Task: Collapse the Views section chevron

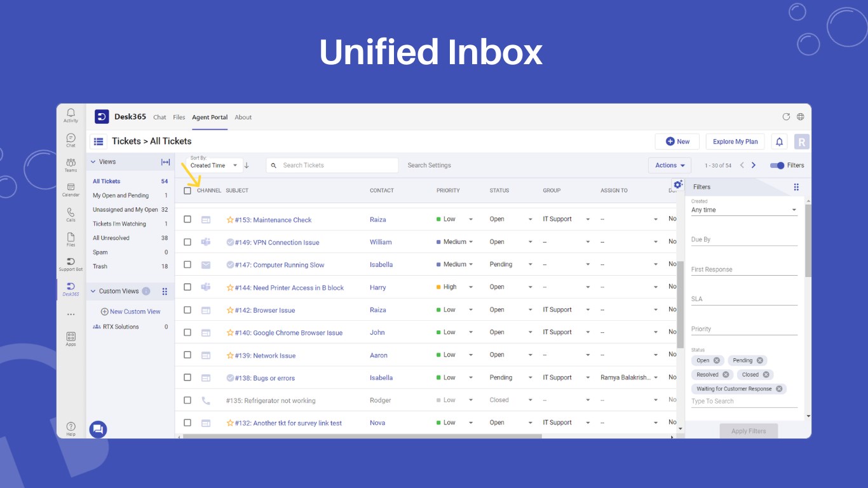Action: click(93, 162)
